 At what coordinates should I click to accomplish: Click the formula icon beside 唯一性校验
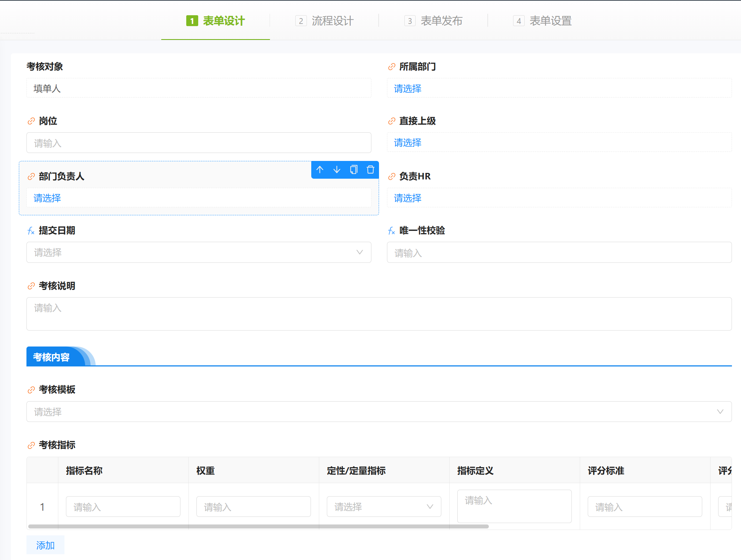392,231
